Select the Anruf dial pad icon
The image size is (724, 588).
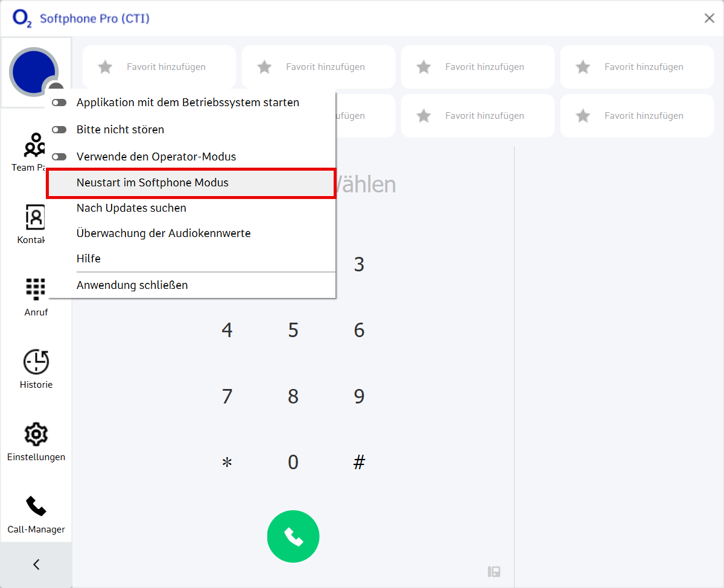point(36,290)
